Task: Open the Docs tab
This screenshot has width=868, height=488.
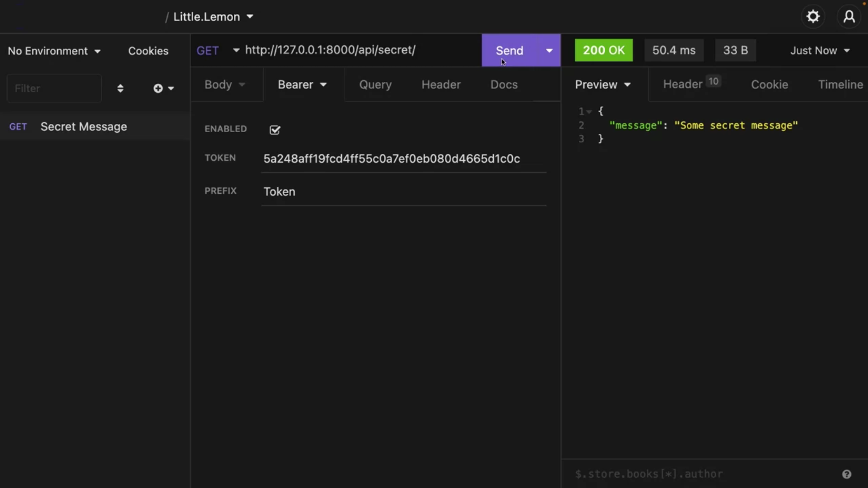Action: [x=503, y=85]
